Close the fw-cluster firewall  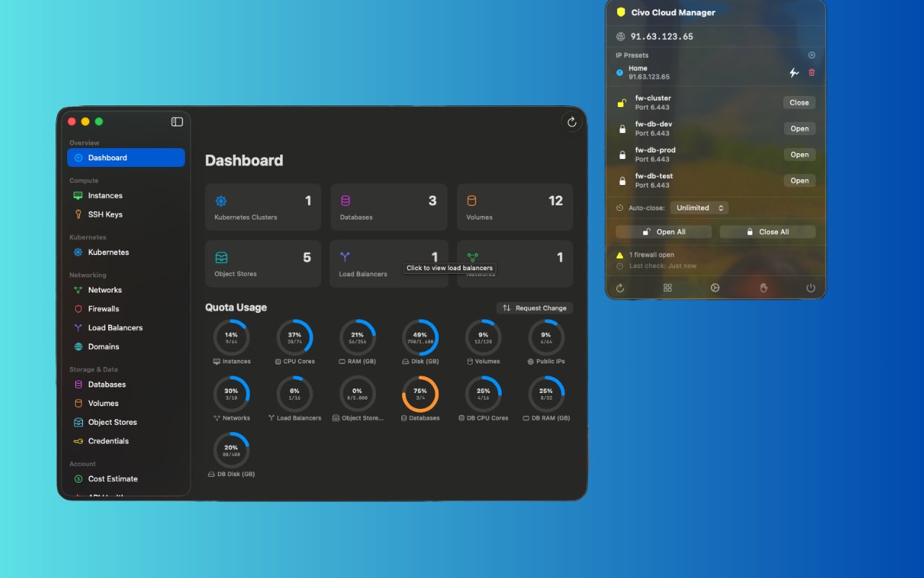pyautogui.click(x=799, y=103)
